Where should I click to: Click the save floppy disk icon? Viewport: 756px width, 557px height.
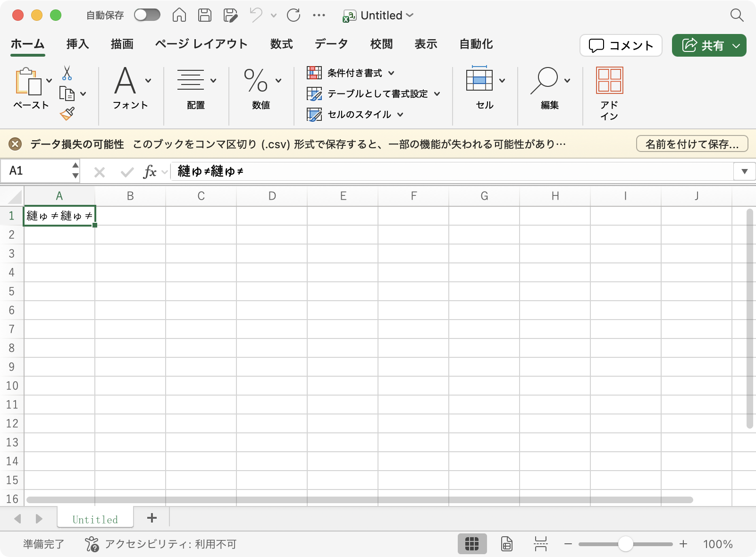click(x=204, y=15)
